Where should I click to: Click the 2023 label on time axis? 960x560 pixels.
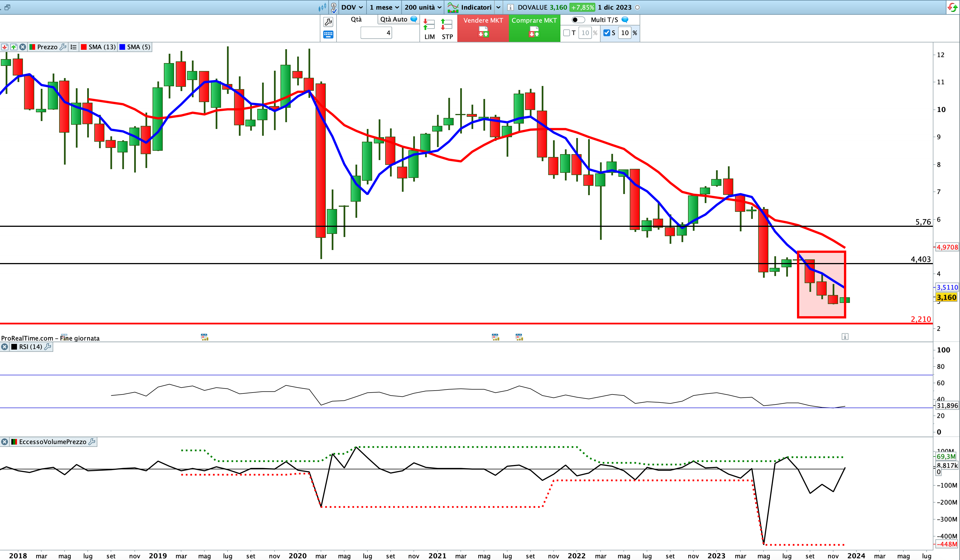pyautogui.click(x=717, y=556)
